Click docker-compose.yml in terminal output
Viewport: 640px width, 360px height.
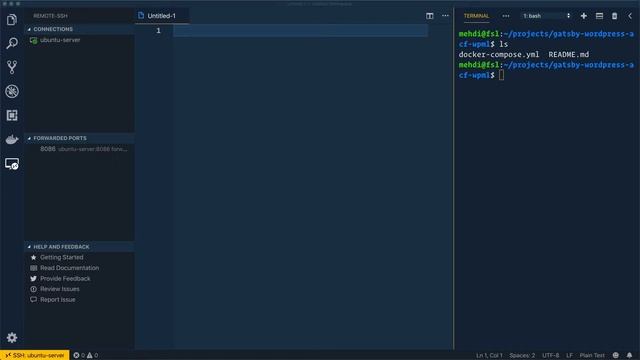499,54
